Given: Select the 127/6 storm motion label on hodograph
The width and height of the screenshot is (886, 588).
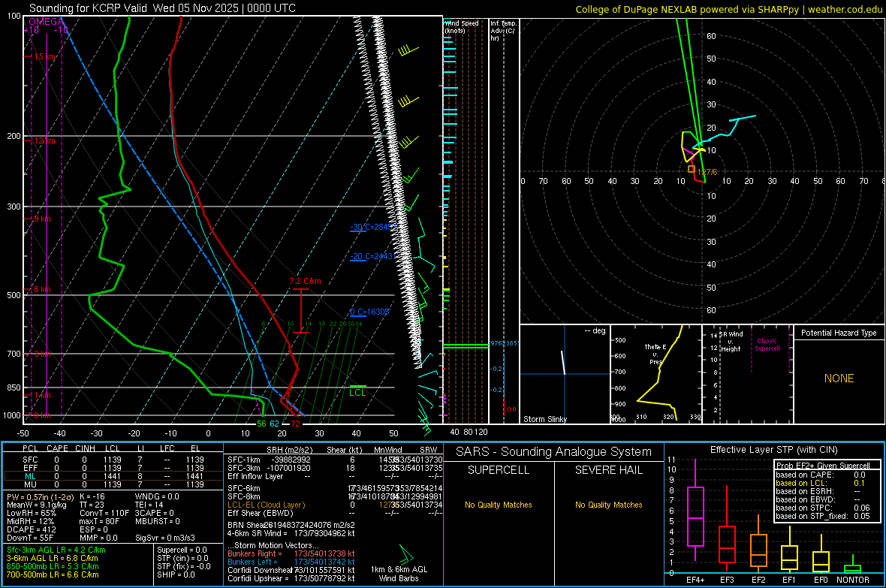Looking at the screenshot, I should pyautogui.click(x=707, y=172).
